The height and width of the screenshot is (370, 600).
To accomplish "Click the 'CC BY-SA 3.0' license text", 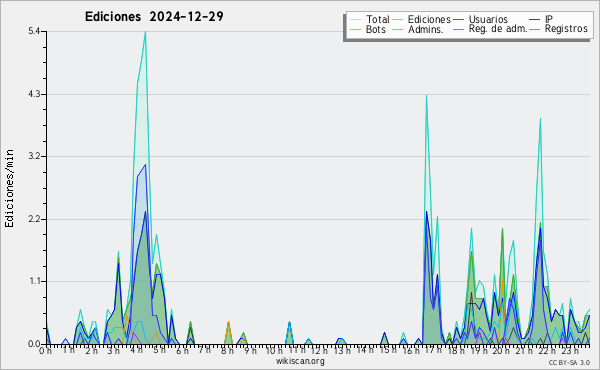I will tap(569, 363).
